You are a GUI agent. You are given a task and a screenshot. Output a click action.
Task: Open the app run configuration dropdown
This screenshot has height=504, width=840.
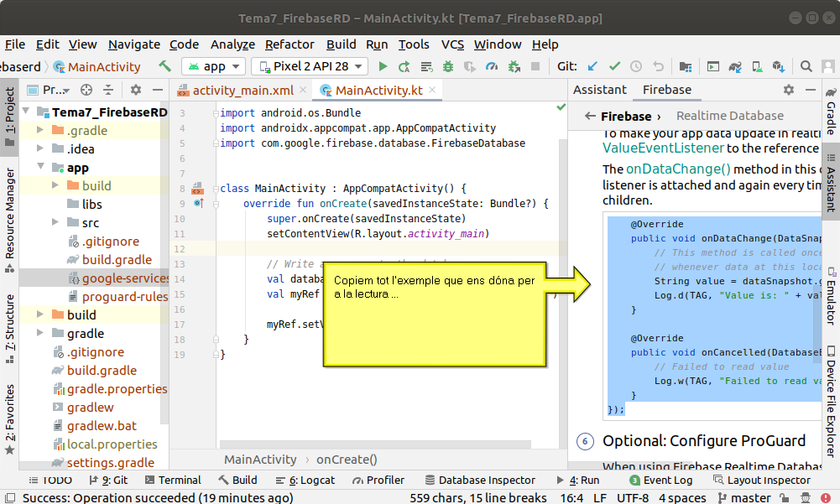pyautogui.click(x=214, y=66)
